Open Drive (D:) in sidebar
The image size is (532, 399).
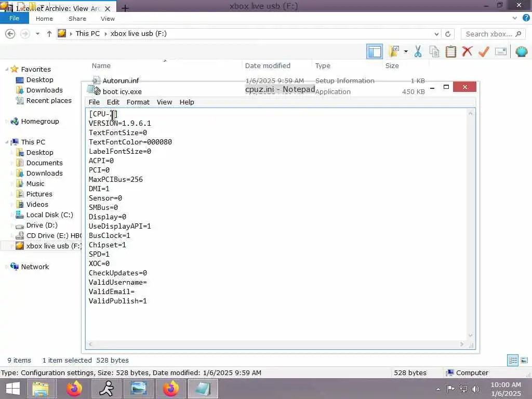42,225
